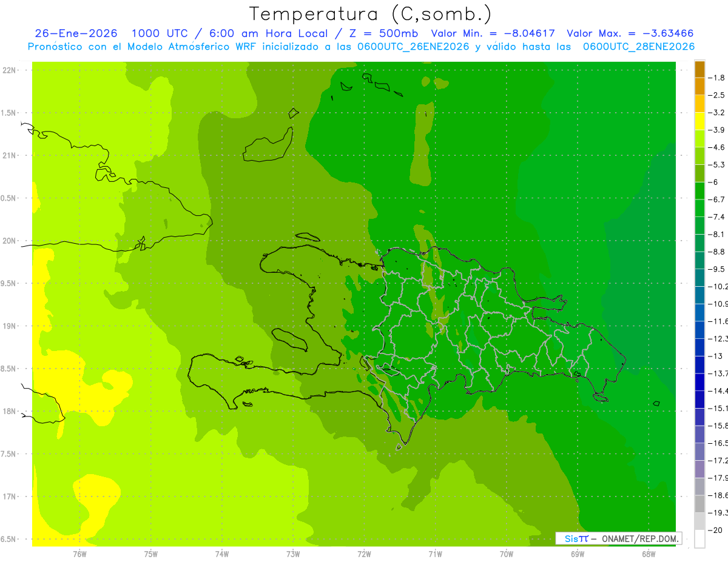Click the '-20' legend value
This screenshot has width=728, height=562.
[715, 530]
